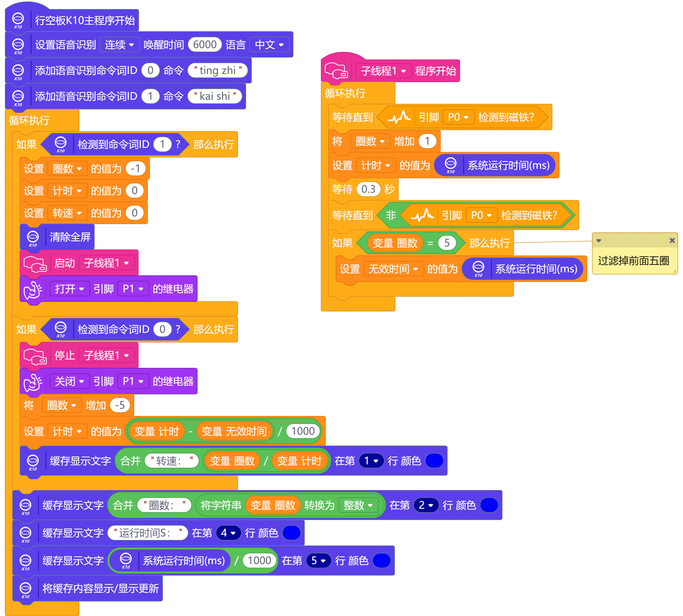
Task: Collapse the comment note with its arrow
Action: pyautogui.click(x=599, y=241)
